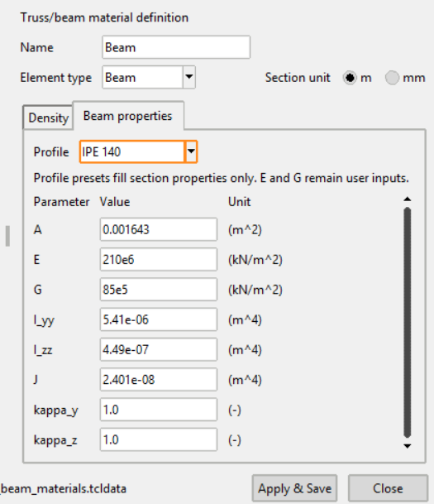This screenshot has width=434, height=504.
Task: Open the Element type dropdown arrow
Action: (x=189, y=77)
